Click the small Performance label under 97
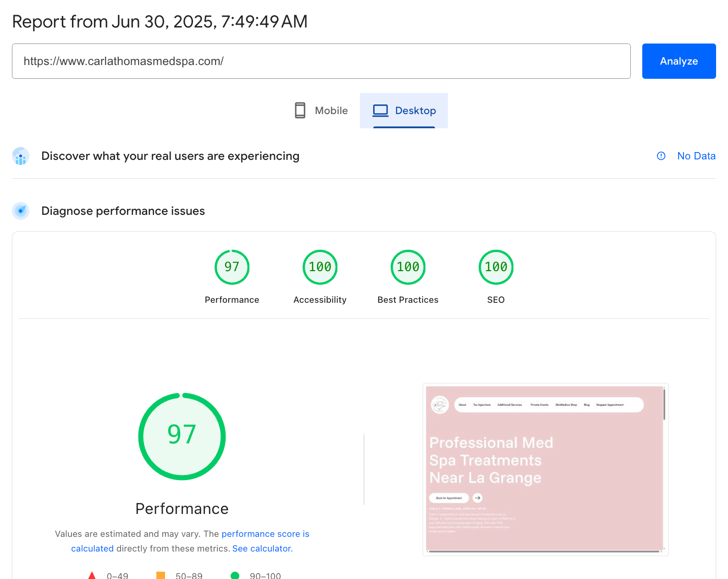 [x=232, y=300]
